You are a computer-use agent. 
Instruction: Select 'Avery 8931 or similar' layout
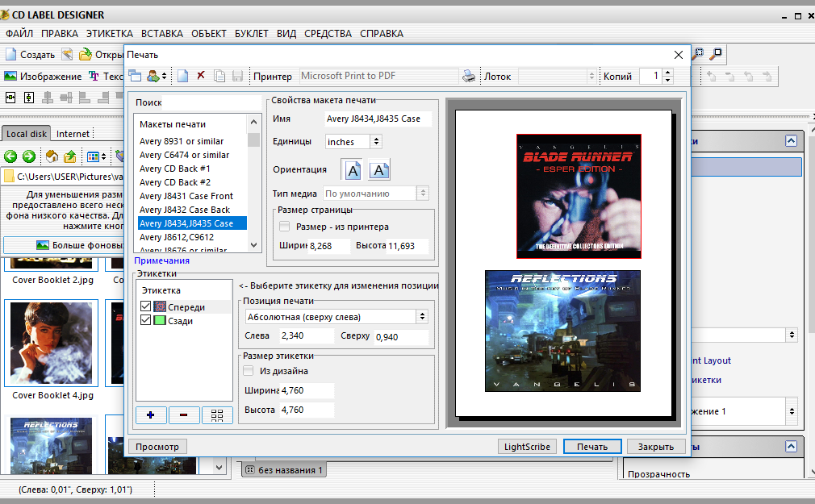click(182, 141)
